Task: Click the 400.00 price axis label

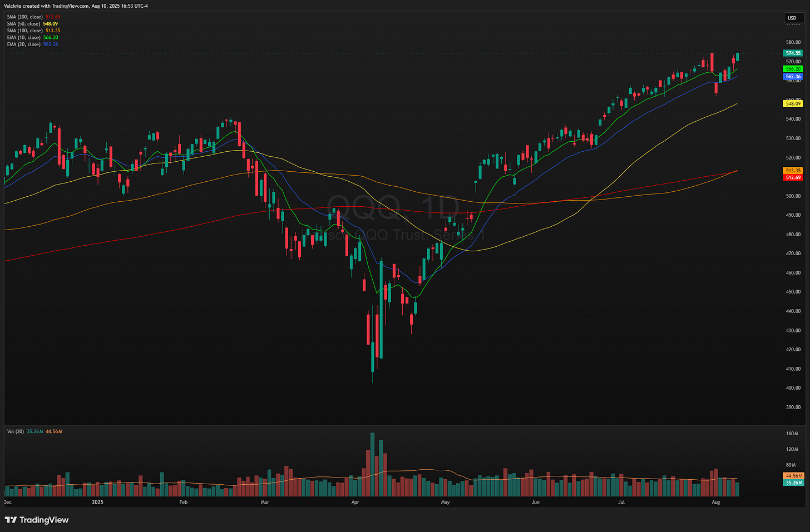Action: coord(793,388)
